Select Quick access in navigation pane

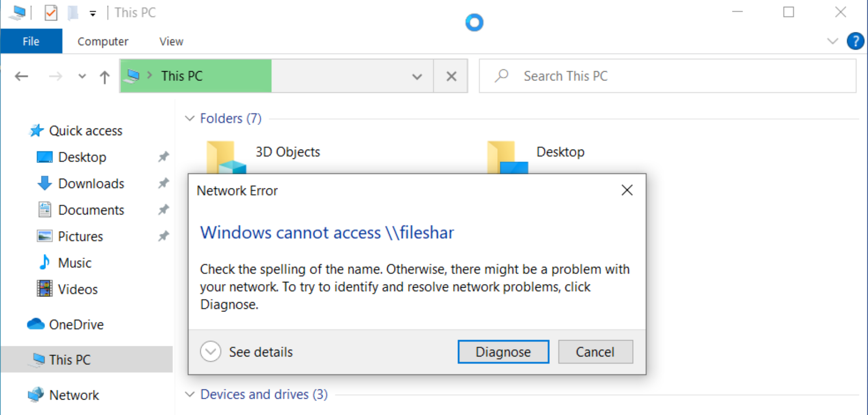(x=86, y=131)
